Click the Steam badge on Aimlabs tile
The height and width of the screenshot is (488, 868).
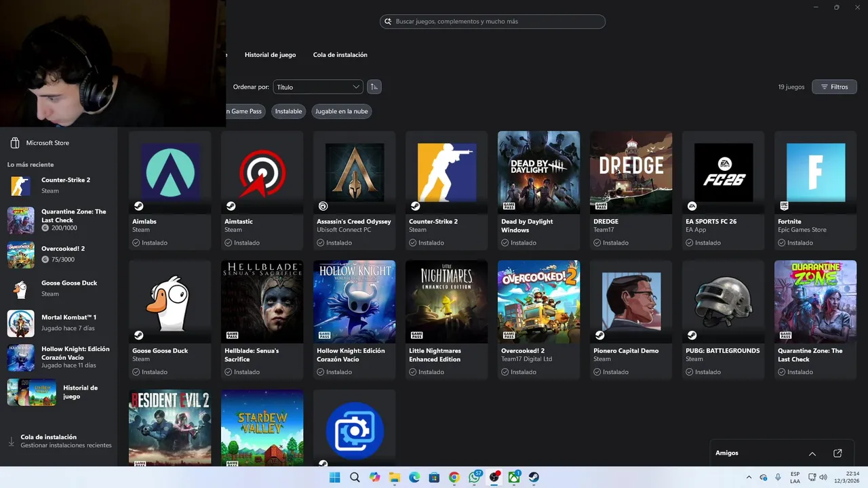pos(138,206)
